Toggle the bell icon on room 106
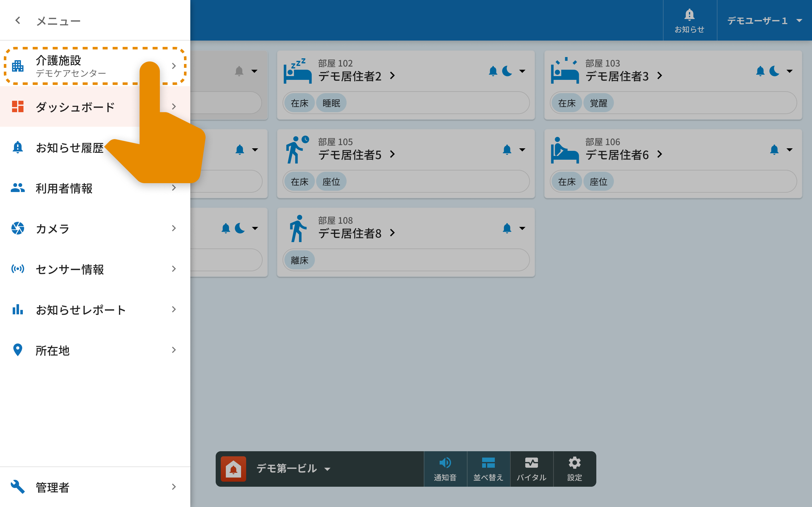 pos(774,150)
